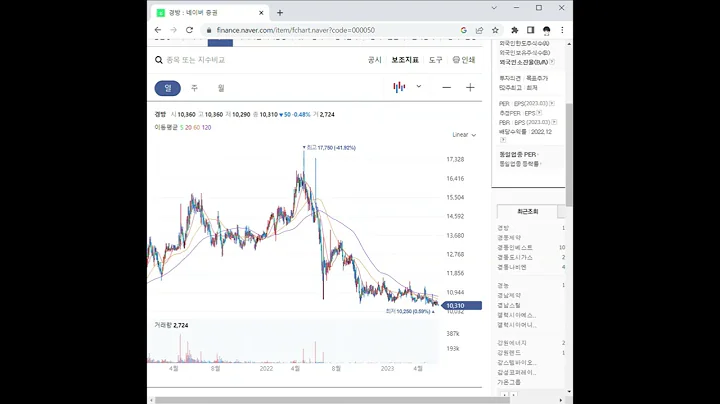Expand the 추정PER EPS info arrow
This screenshot has height=404, width=720.
tap(539, 113)
